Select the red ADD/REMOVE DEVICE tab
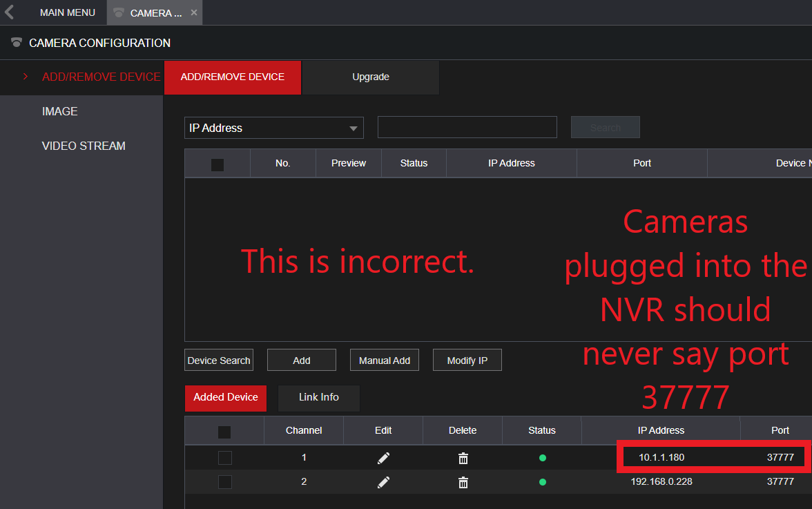 [x=233, y=77]
